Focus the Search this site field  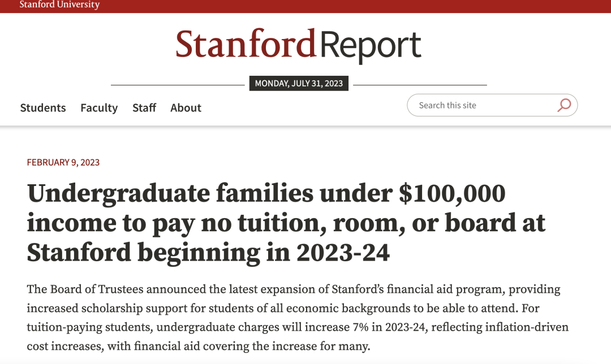[492, 105]
